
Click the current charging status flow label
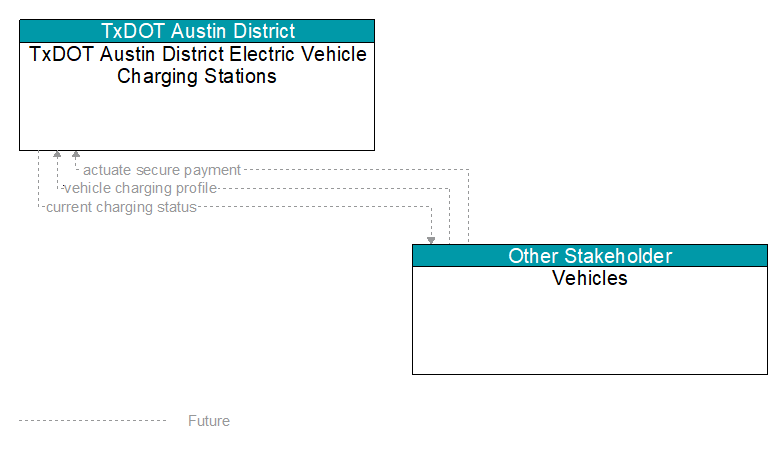121,207
